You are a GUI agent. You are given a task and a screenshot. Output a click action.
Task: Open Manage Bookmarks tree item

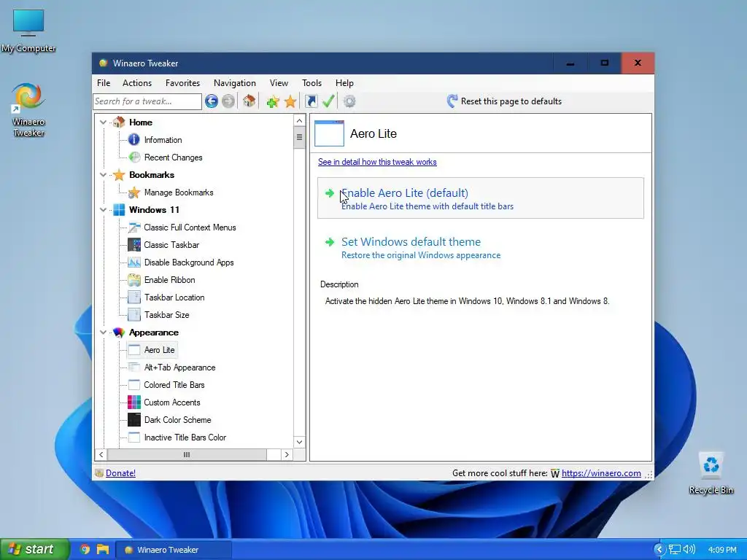pos(179,192)
